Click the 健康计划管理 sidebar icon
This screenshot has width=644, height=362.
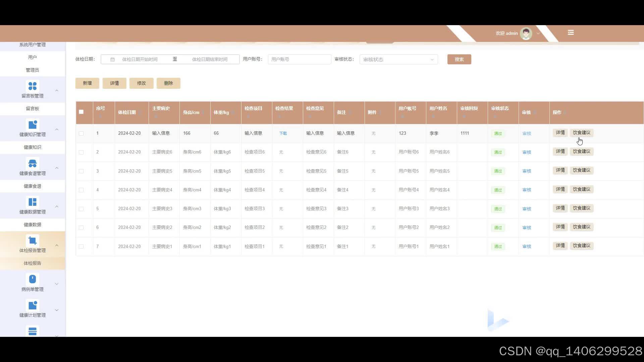coord(33,305)
